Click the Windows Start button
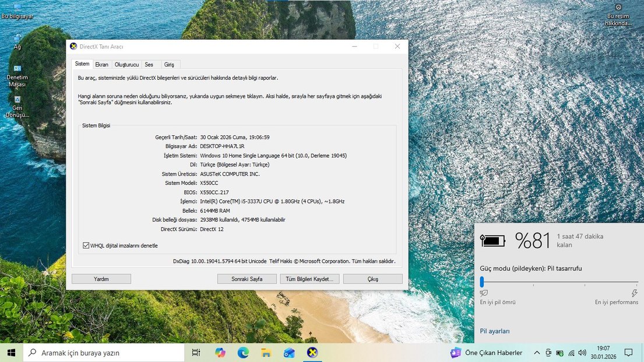 (11, 352)
